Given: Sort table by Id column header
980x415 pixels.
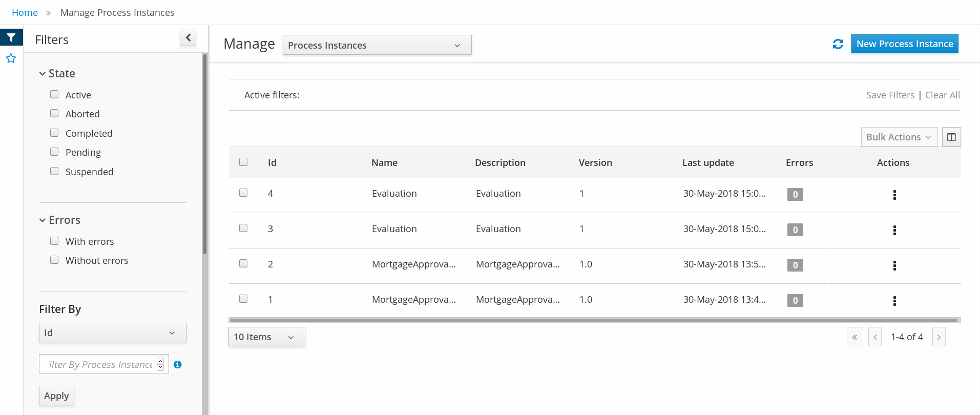Looking at the screenshot, I should (272, 163).
